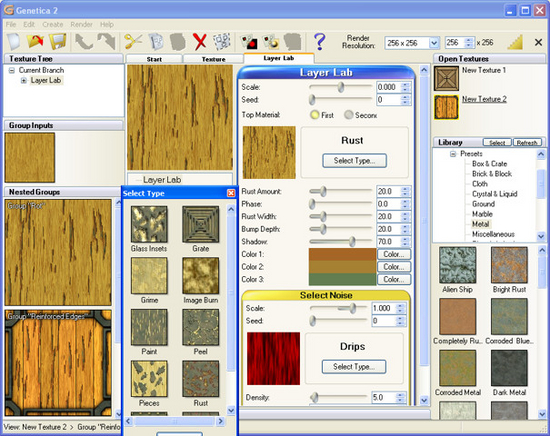The height and width of the screenshot is (436, 550).
Task: Click the Undo arrow icon
Action: click(x=84, y=42)
